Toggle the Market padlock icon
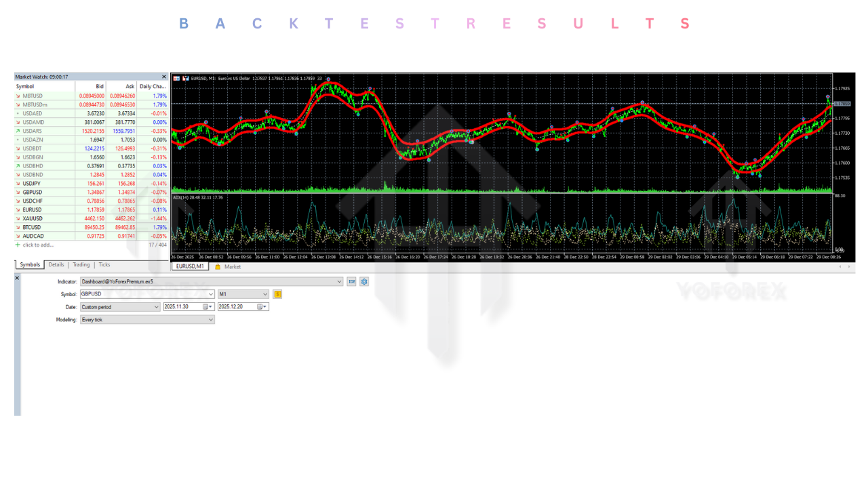This screenshot has width=868, height=488. (x=218, y=266)
